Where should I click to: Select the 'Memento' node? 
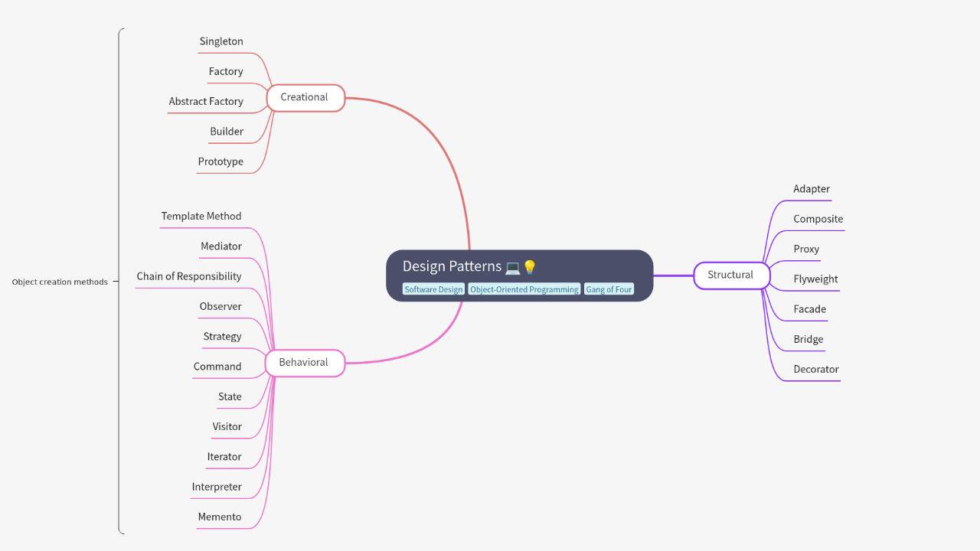[x=220, y=517]
